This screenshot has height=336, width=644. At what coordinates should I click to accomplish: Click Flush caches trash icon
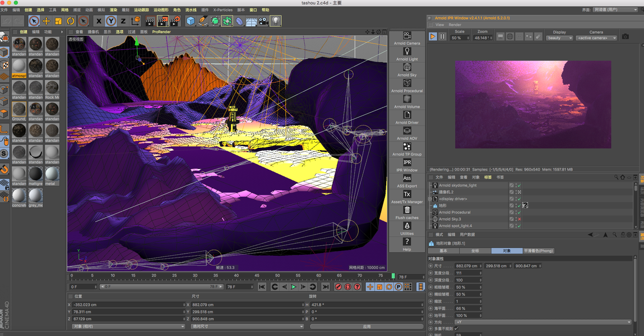[407, 212]
